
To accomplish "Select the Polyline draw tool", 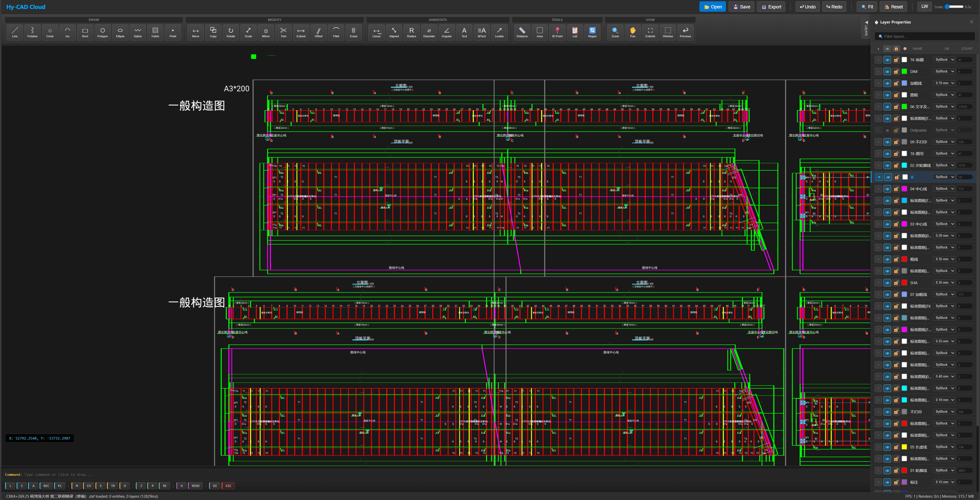I will (x=32, y=32).
